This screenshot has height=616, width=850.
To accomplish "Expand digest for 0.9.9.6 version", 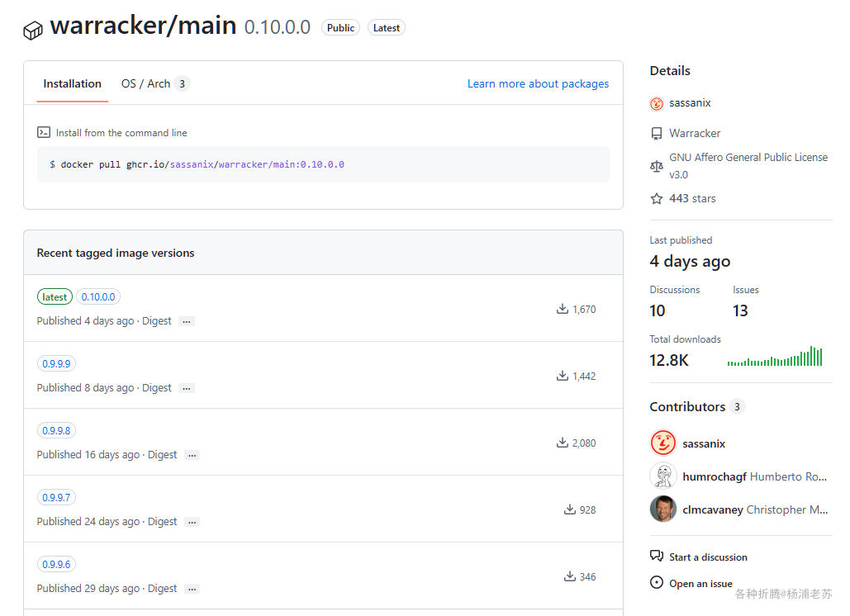I will click(192, 589).
